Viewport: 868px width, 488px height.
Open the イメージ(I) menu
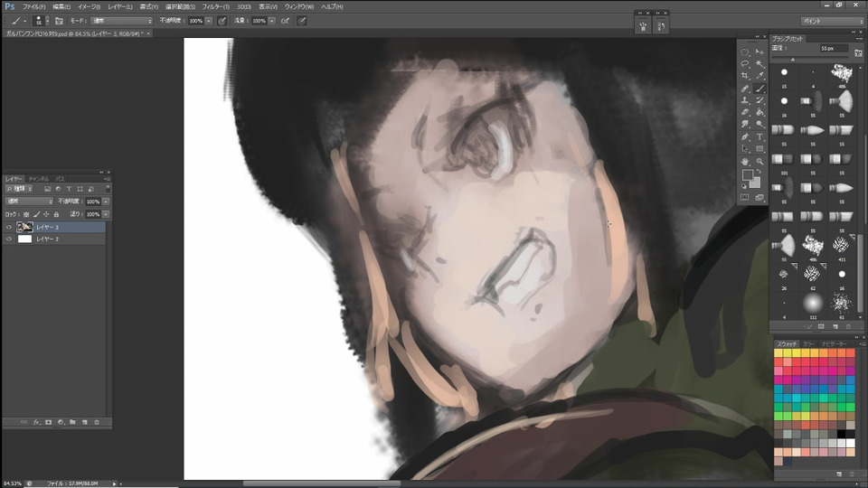click(89, 6)
